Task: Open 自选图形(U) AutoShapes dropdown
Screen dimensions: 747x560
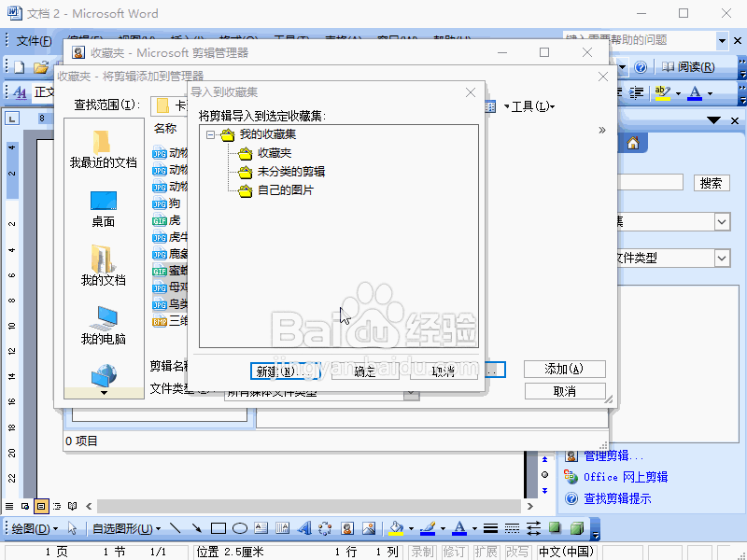Action: click(126, 528)
